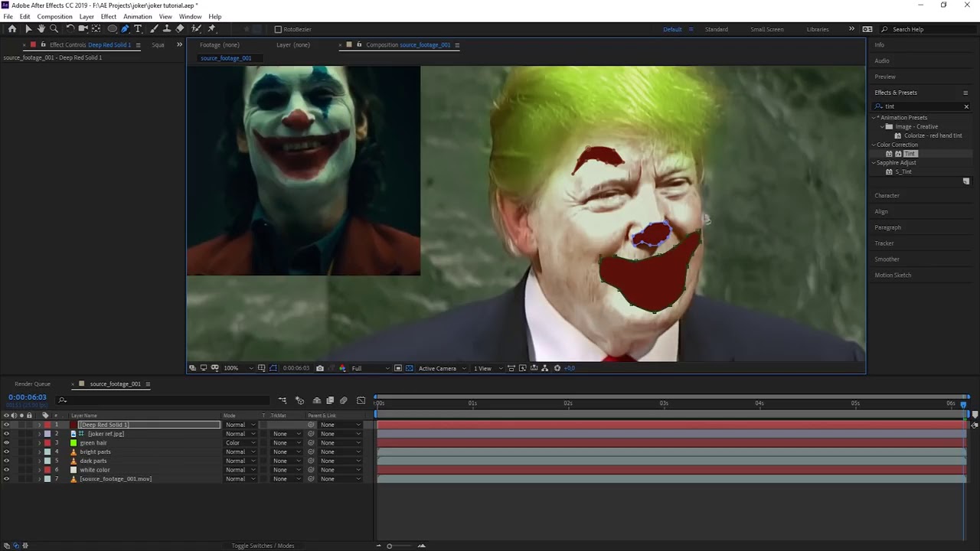The height and width of the screenshot is (551, 980).
Task: Click the current time 0:00:06:03 in timeline
Action: (x=28, y=397)
